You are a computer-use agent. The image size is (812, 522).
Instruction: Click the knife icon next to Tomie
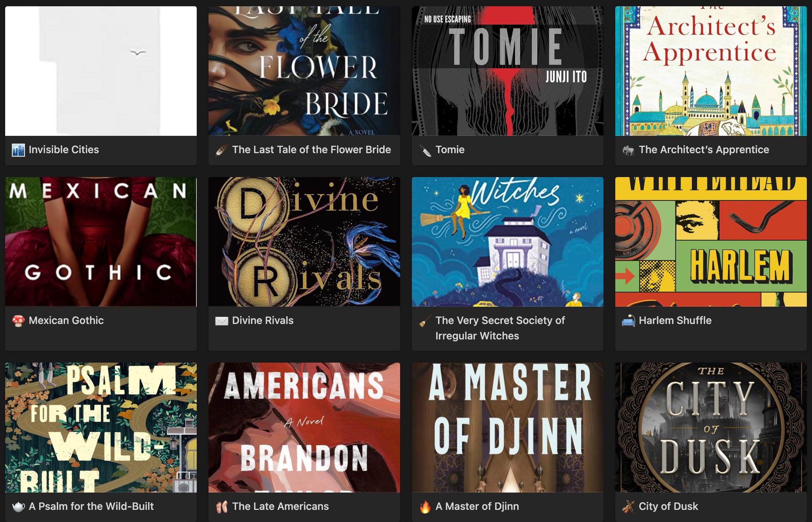coord(425,150)
